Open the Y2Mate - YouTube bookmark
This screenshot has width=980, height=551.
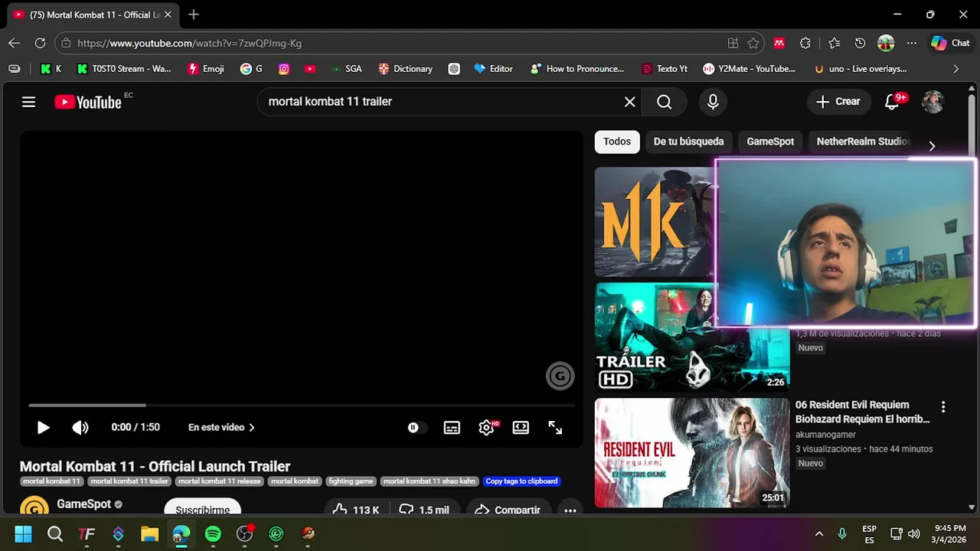[749, 69]
